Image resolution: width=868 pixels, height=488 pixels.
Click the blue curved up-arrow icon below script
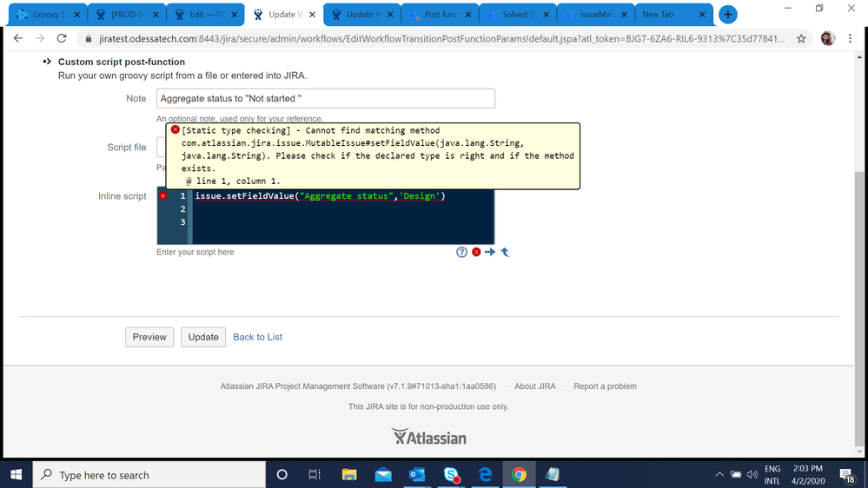click(x=505, y=253)
